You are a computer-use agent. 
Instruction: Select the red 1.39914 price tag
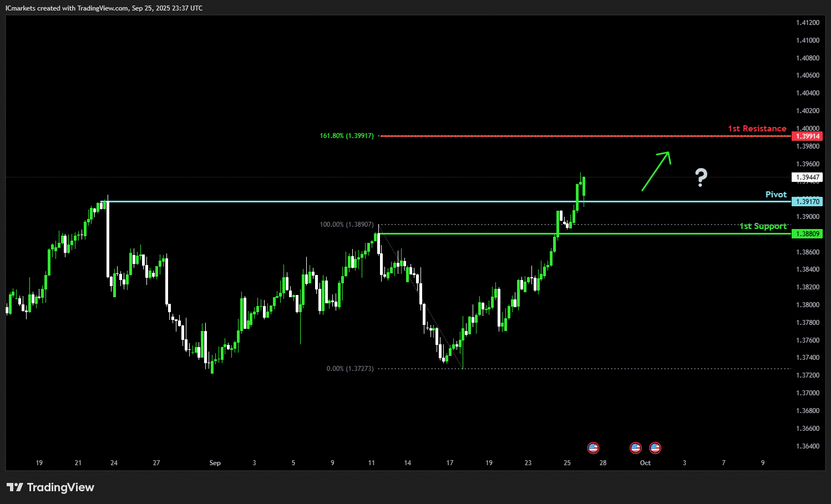click(807, 136)
